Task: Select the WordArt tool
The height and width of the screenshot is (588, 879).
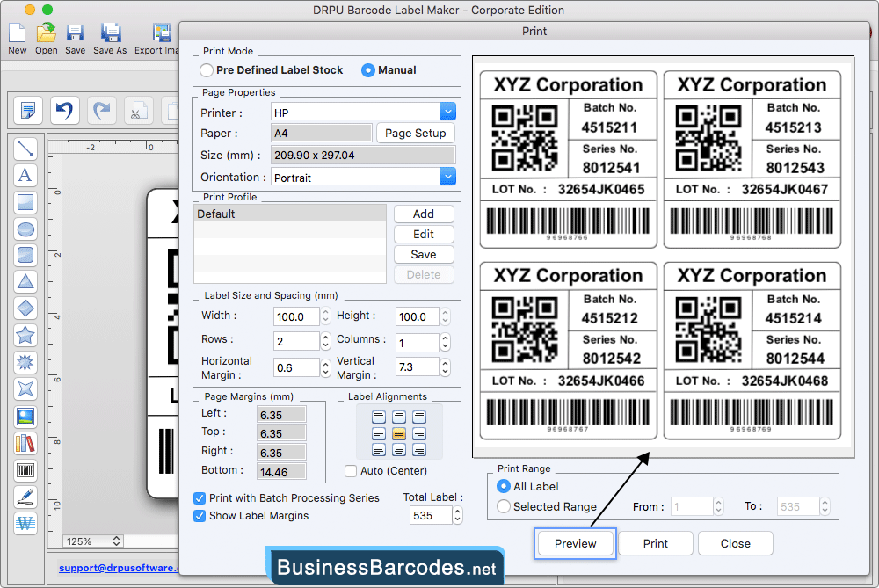Action: [25, 523]
